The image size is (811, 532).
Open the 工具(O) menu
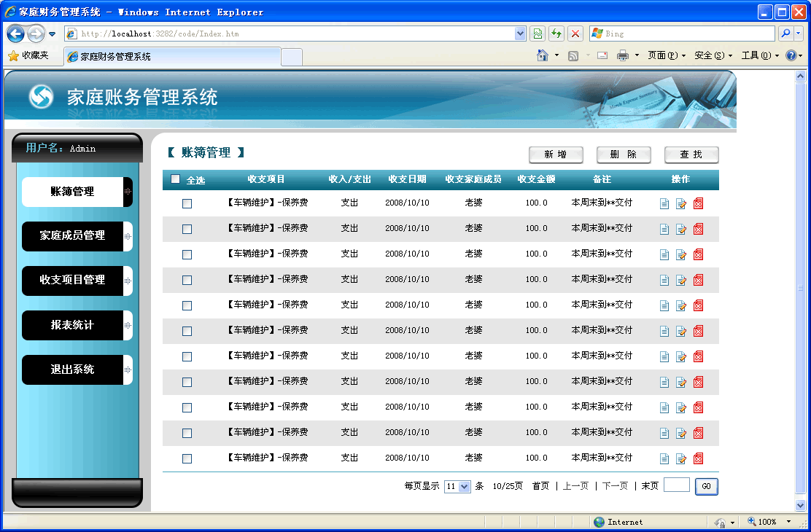(760, 55)
